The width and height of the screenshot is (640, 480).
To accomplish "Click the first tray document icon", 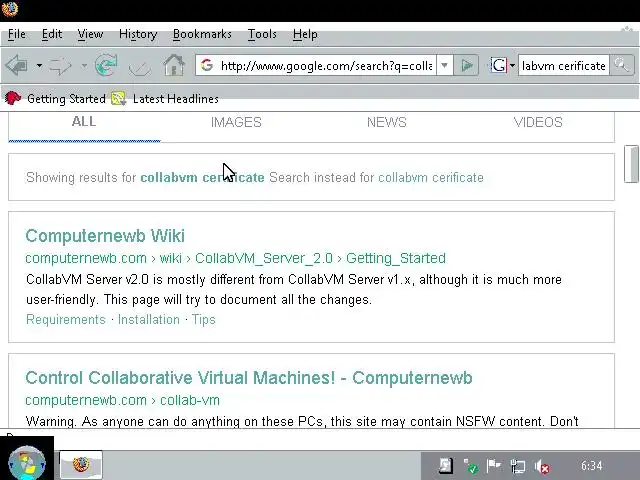I will coord(445,466).
